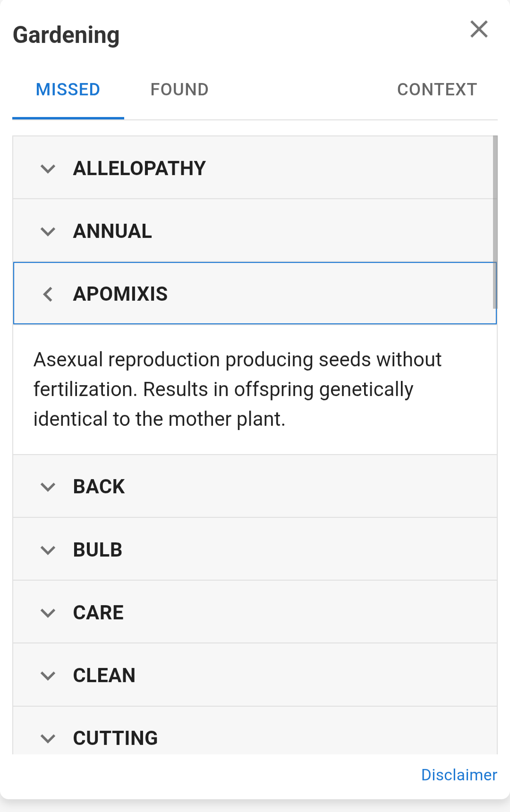Select the ALLELOPATHY word label
The height and width of the screenshot is (812, 510).
coord(139,169)
